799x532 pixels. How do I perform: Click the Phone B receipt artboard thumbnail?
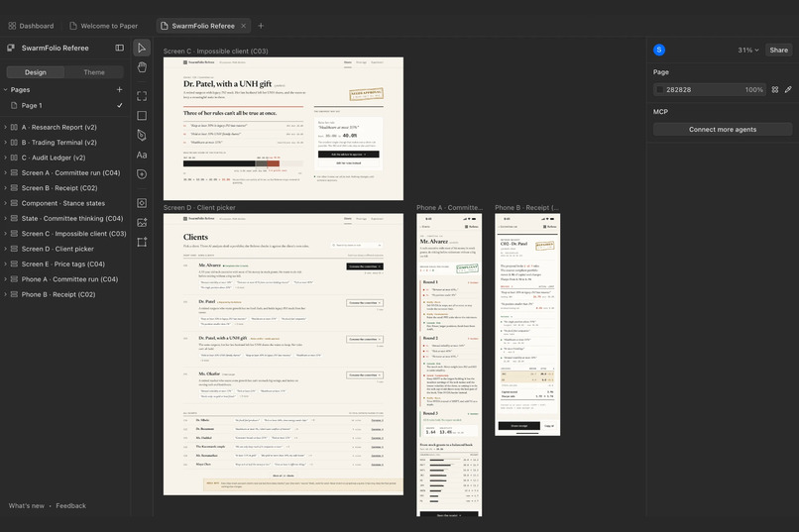[x=527, y=325]
